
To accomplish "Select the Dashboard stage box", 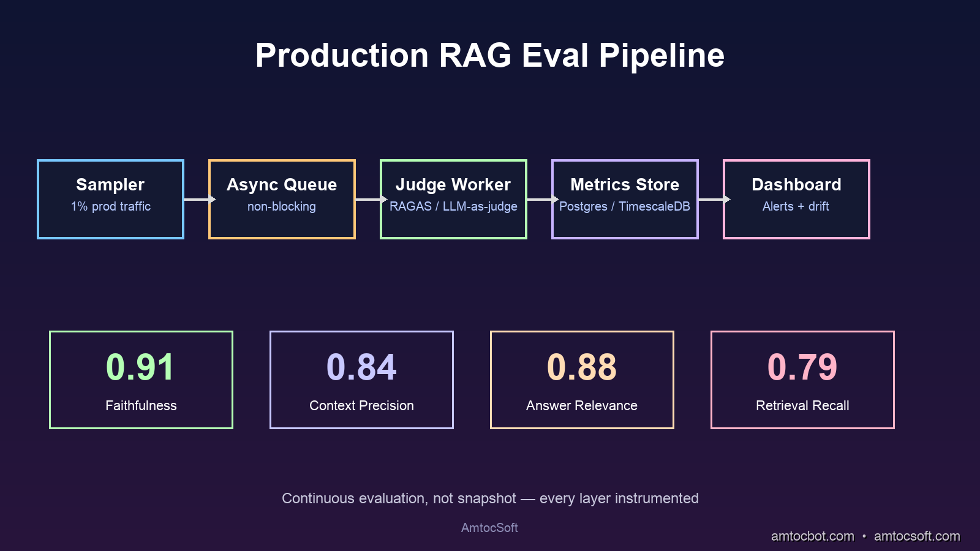I will 796,198.
